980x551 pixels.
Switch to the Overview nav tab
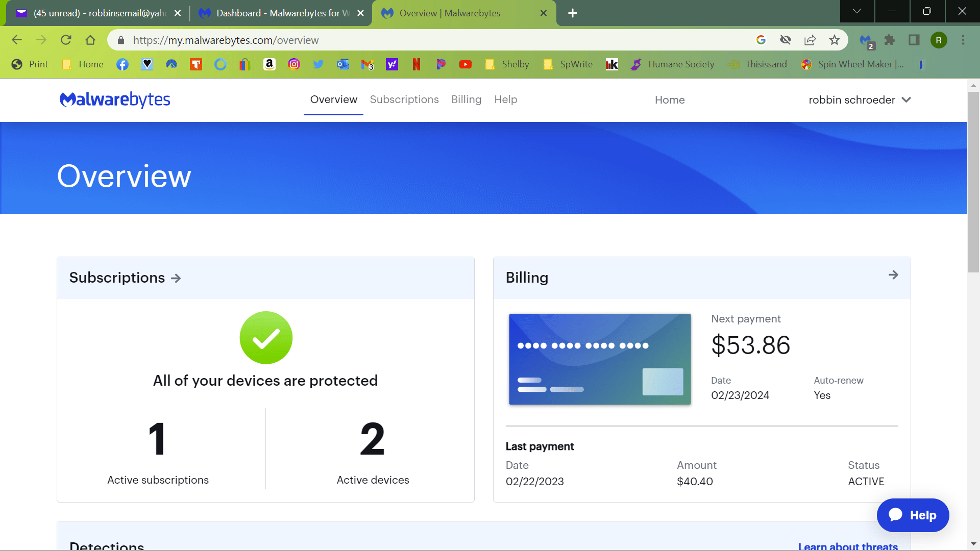pyautogui.click(x=334, y=99)
